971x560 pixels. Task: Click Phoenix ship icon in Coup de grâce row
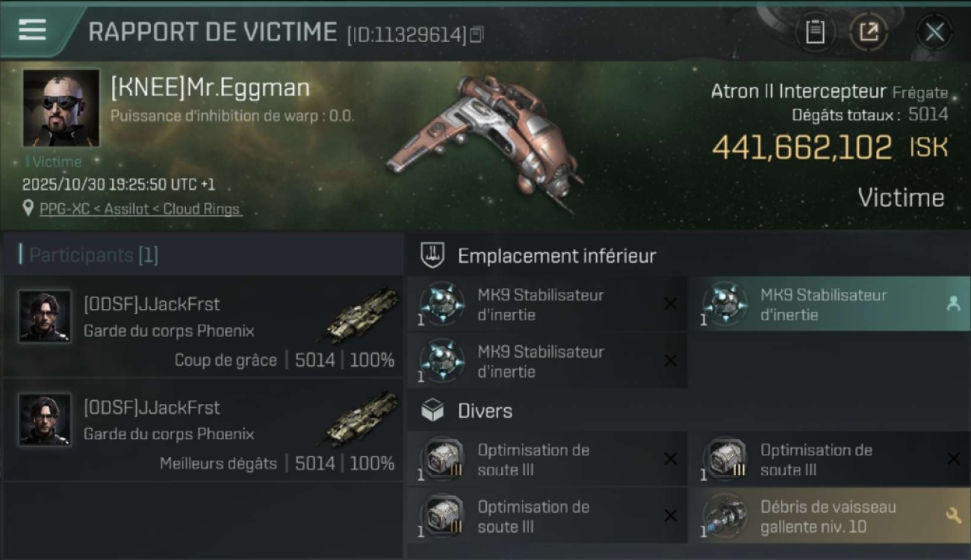click(x=362, y=316)
